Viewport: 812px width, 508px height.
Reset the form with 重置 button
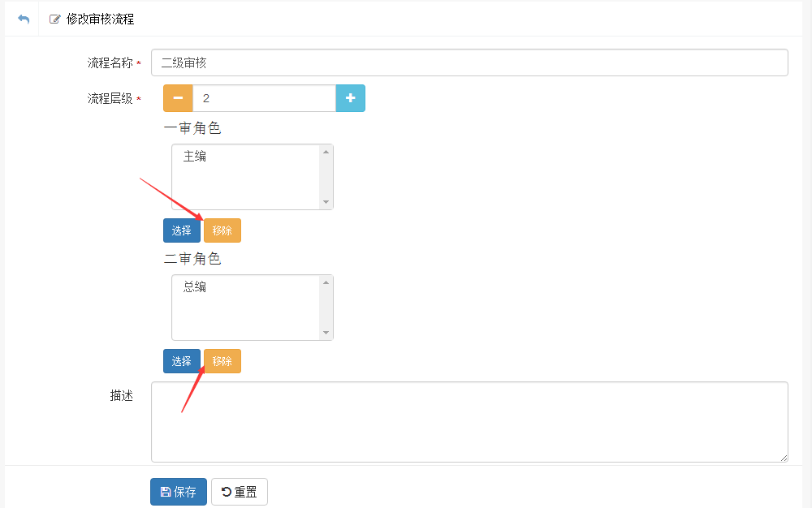pyautogui.click(x=240, y=492)
